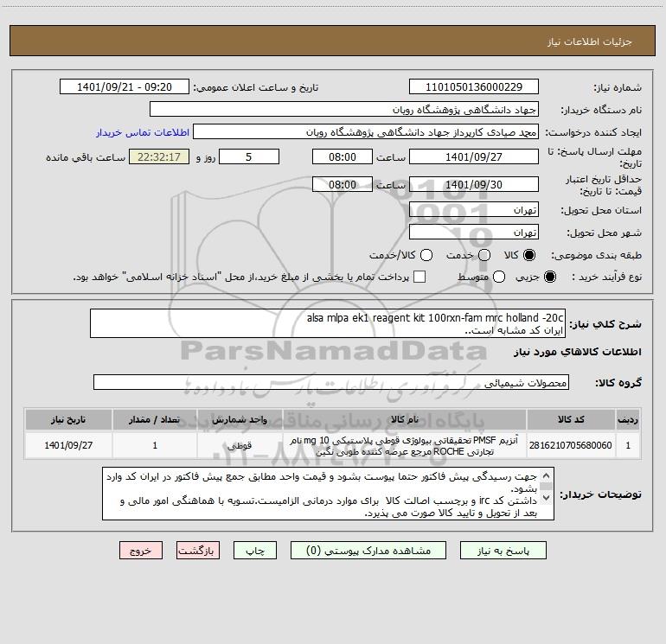This screenshot has width=666, height=644.
Task: Click the نام کالا column header
Action: tap(405, 419)
